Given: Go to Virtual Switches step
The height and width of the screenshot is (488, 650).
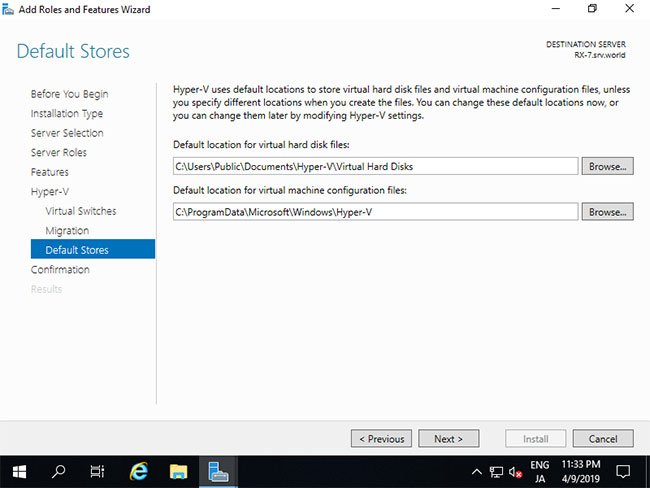Looking at the screenshot, I should coord(81,211).
